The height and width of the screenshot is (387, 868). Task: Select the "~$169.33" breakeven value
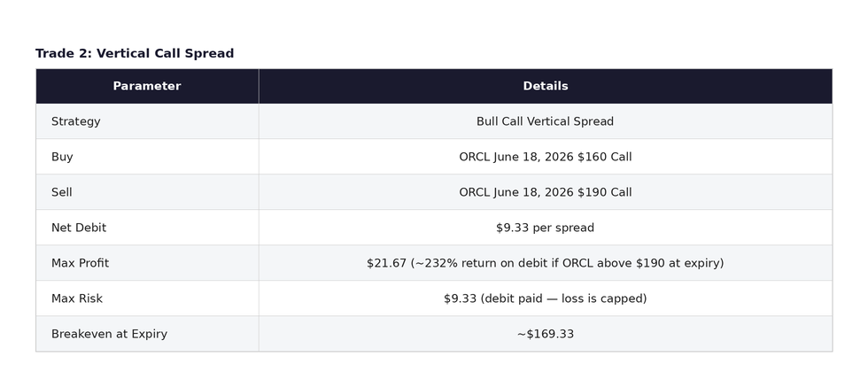(x=545, y=335)
